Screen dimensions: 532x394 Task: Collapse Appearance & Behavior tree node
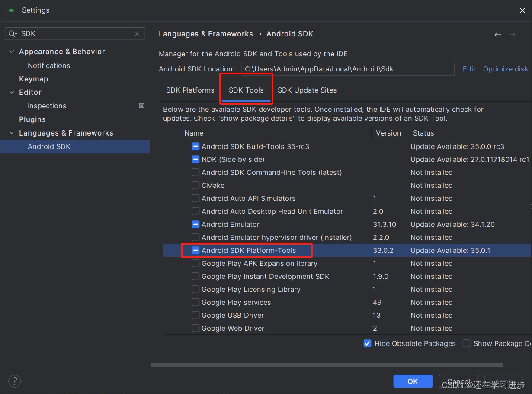pos(12,52)
